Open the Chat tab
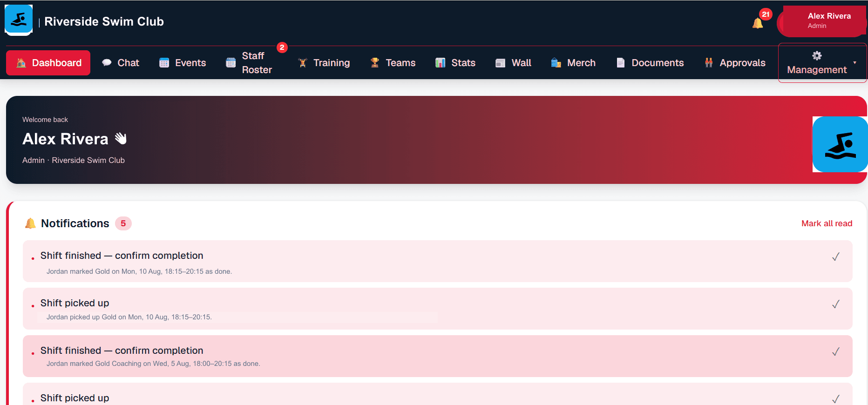This screenshot has height=405, width=868. pos(120,63)
